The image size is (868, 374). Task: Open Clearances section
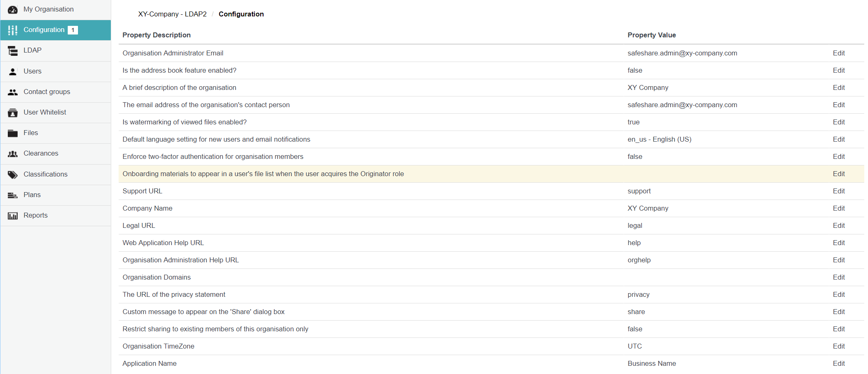tap(55, 154)
